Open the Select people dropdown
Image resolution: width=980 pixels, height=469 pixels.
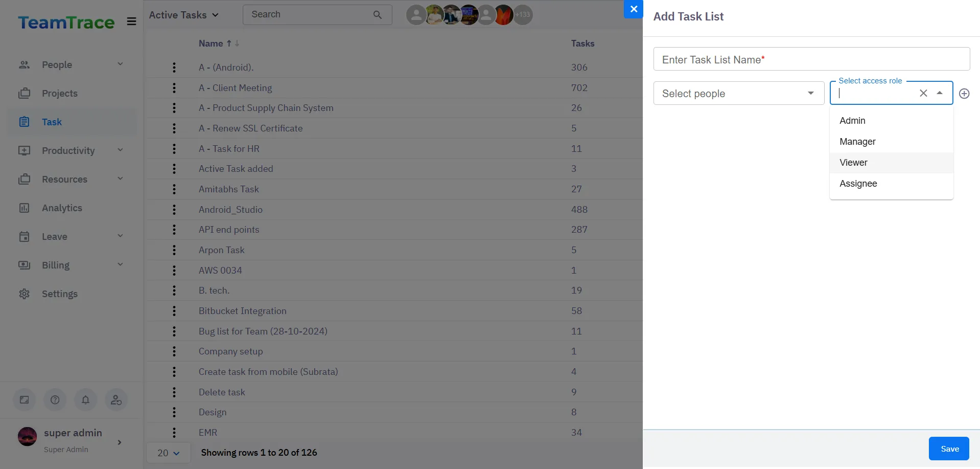click(x=738, y=94)
